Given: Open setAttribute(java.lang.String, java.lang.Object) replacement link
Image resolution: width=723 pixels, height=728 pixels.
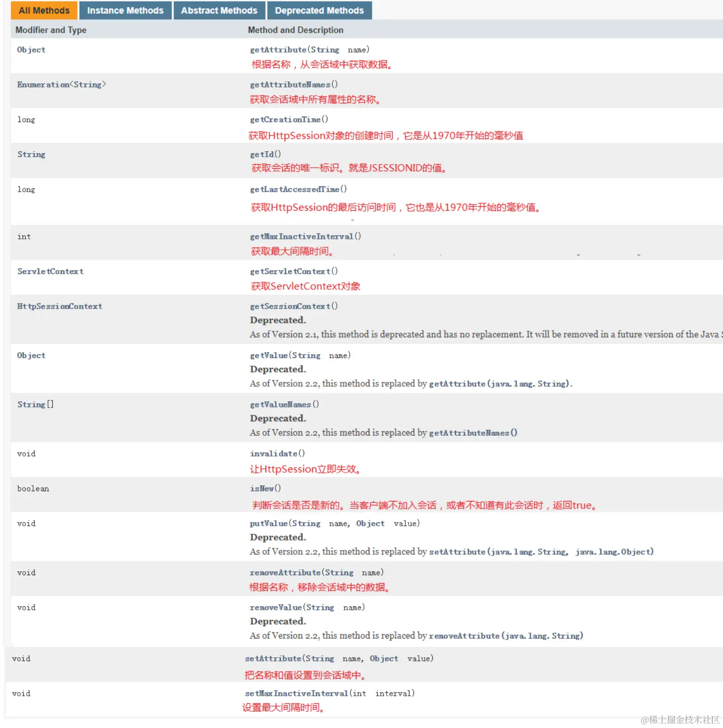Looking at the screenshot, I should tap(541, 551).
